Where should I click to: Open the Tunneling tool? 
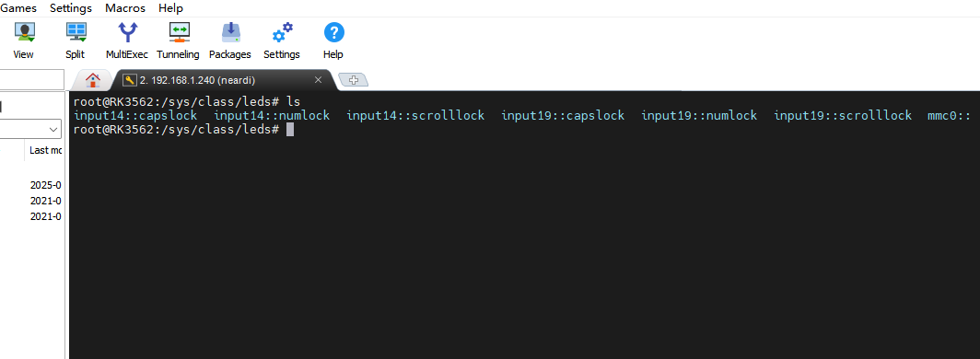178,41
